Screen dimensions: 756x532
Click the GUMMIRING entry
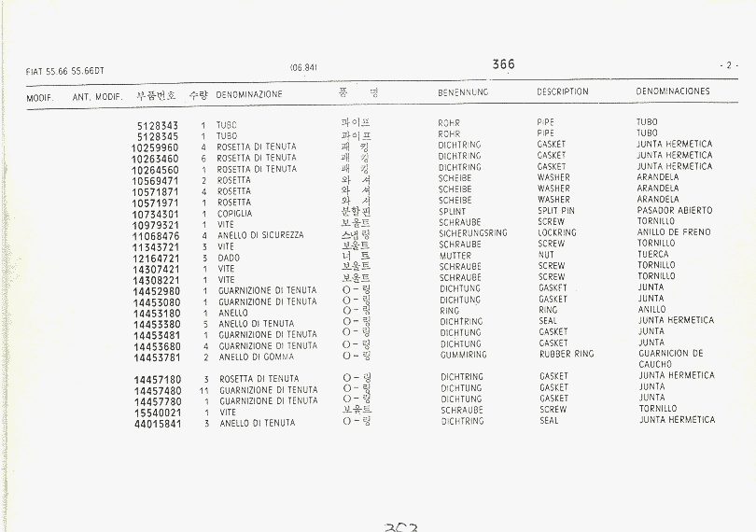pos(463,356)
